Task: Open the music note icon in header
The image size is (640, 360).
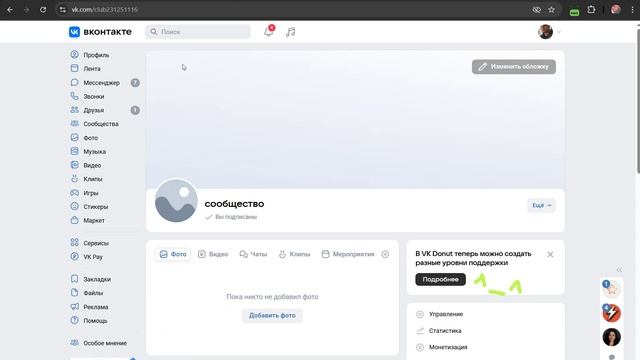Action: [291, 32]
